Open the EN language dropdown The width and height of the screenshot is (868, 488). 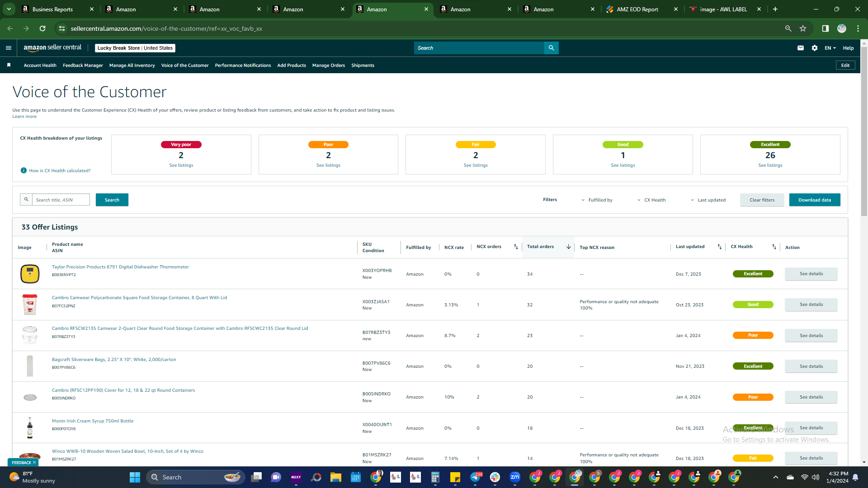pos(830,48)
